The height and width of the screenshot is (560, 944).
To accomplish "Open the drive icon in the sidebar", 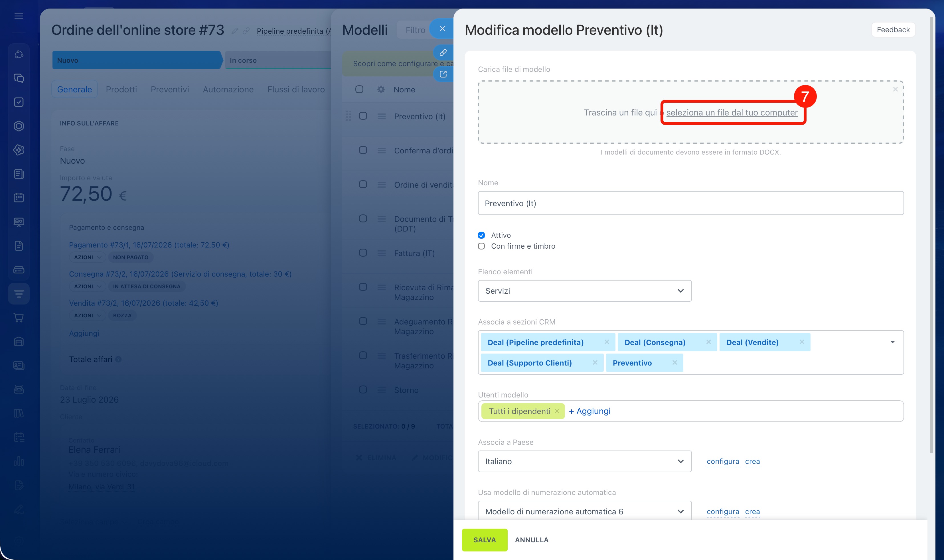I will click(x=19, y=269).
